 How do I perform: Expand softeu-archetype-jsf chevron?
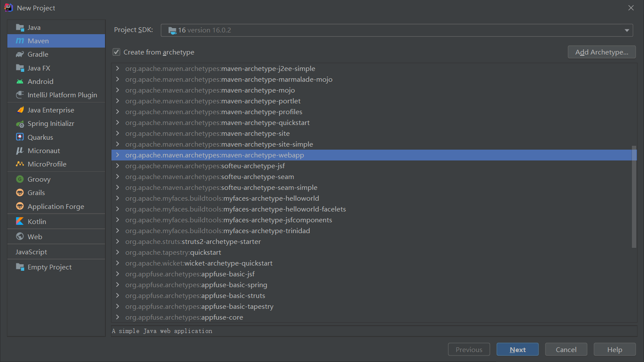click(x=117, y=166)
